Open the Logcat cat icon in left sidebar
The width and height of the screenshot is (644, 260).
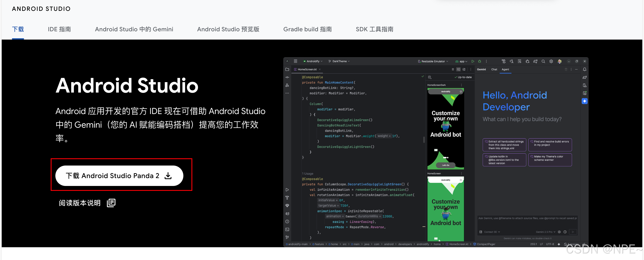287,214
